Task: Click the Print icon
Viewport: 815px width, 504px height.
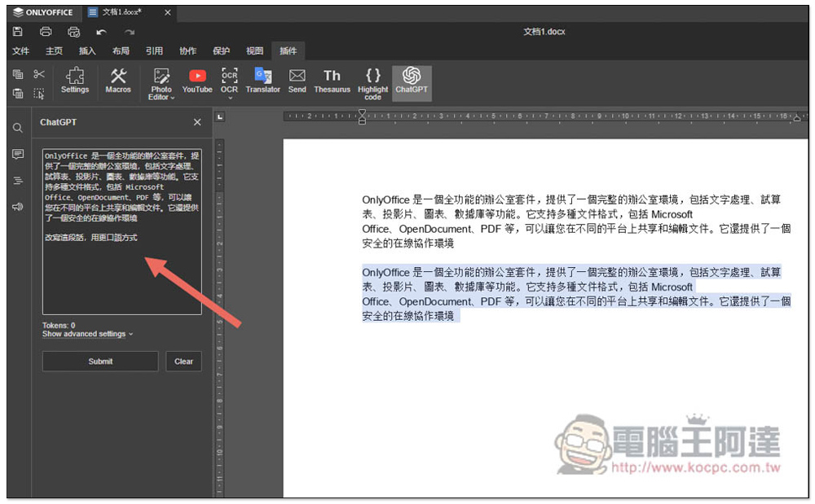Action: (x=46, y=32)
